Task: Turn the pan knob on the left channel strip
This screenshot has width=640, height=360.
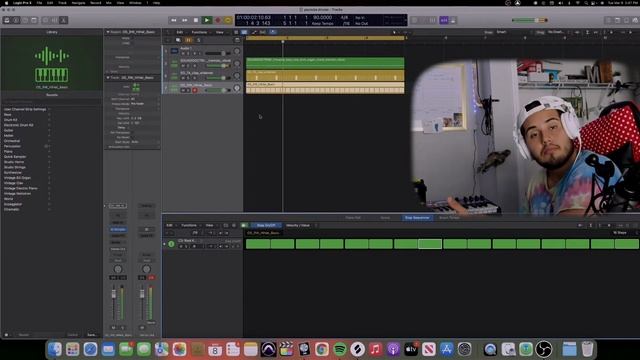Action: pos(118,269)
